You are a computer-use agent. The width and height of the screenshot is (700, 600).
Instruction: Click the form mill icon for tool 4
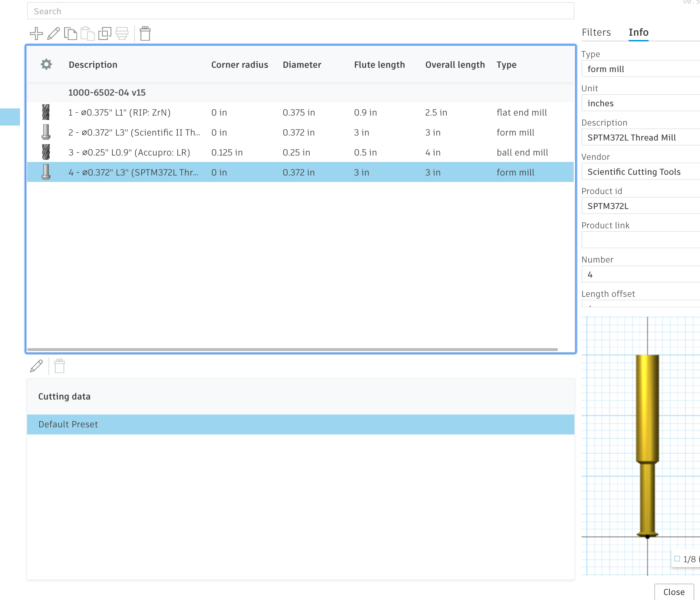tap(46, 172)
